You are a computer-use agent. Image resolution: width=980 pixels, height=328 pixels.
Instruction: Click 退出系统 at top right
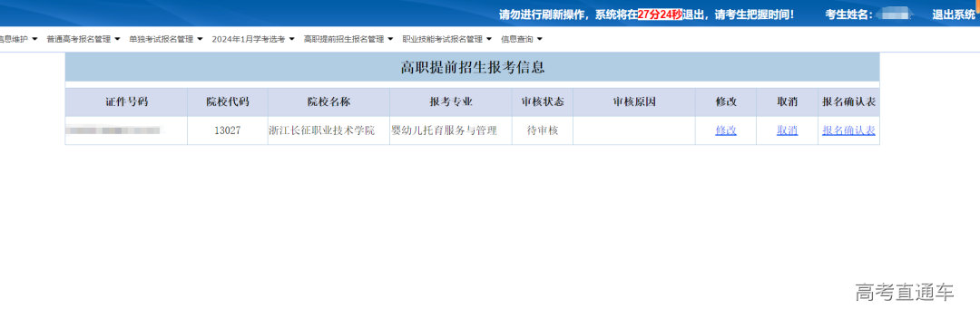tap(954, 14)
